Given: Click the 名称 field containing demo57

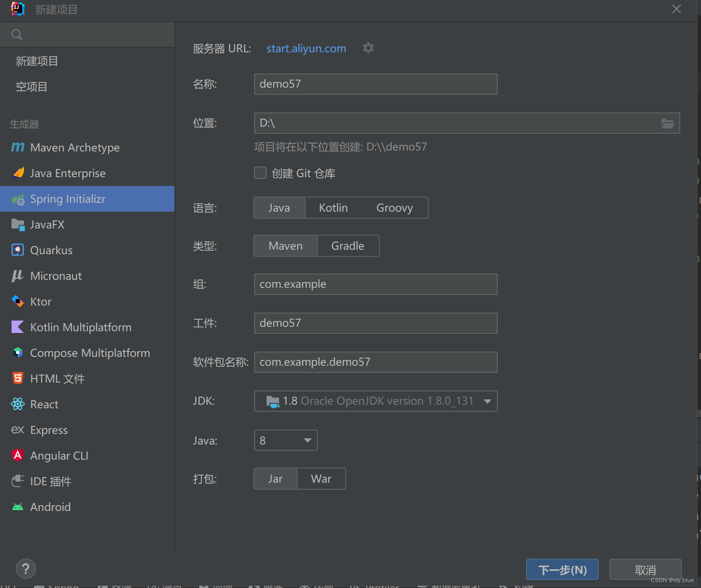Looking at the screenshot, I should coord(376,84).
